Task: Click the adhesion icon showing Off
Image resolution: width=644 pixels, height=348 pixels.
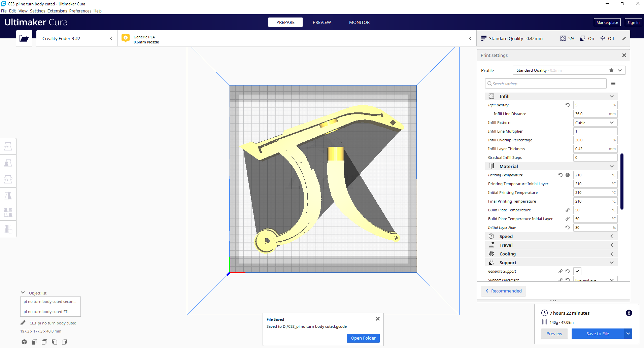Action: point(603,38)
